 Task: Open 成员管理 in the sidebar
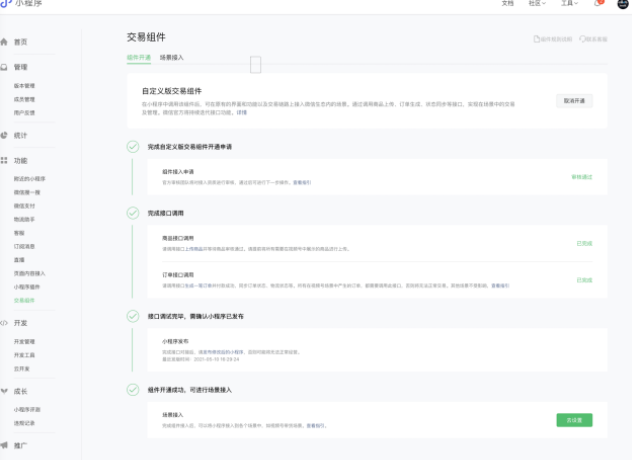coord(24,100)
